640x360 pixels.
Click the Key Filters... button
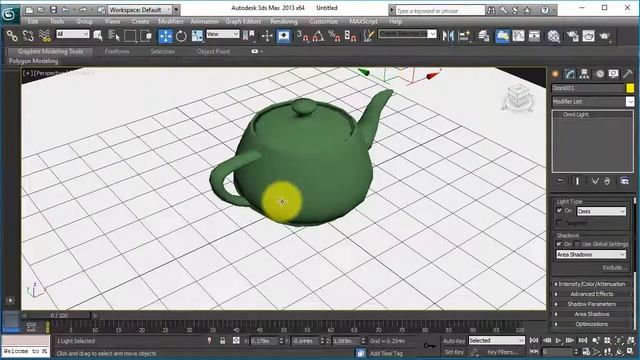click(502, 352)
